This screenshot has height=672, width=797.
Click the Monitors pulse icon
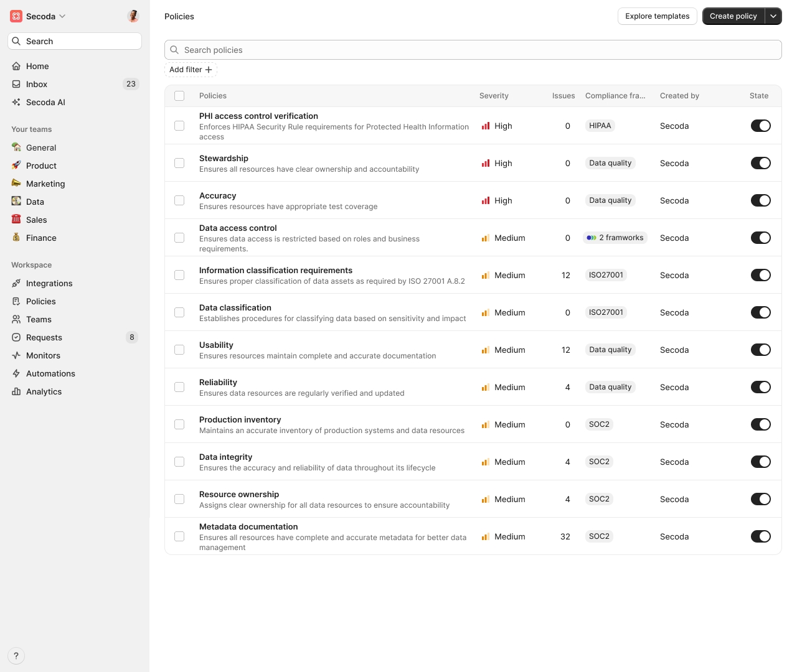tap(16, 355)
